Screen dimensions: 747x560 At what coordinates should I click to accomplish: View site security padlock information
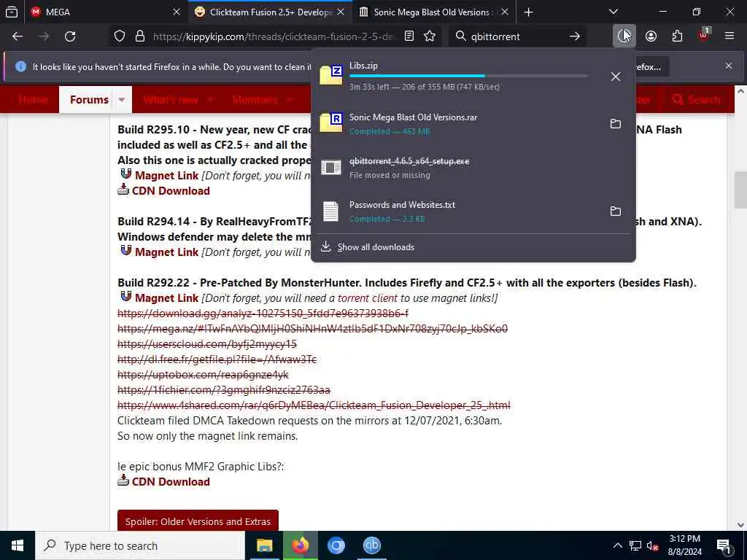pyautogui.click(x=139, y=36)
